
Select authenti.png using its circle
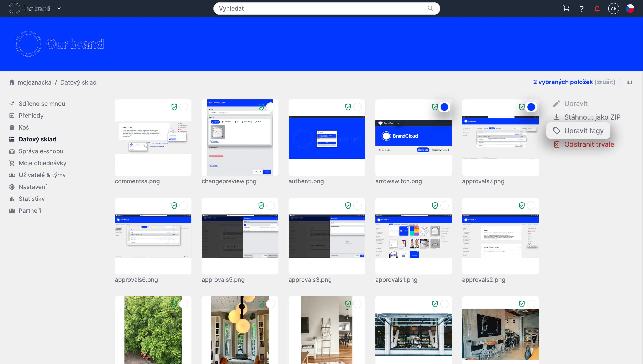coord(357,107)
